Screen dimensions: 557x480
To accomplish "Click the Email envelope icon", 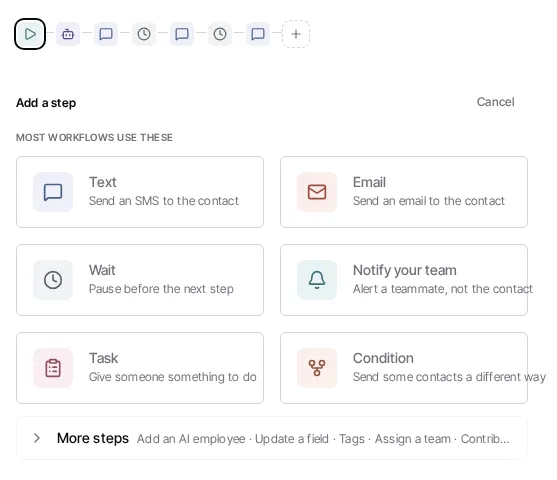I will click(x=317, y=192).
